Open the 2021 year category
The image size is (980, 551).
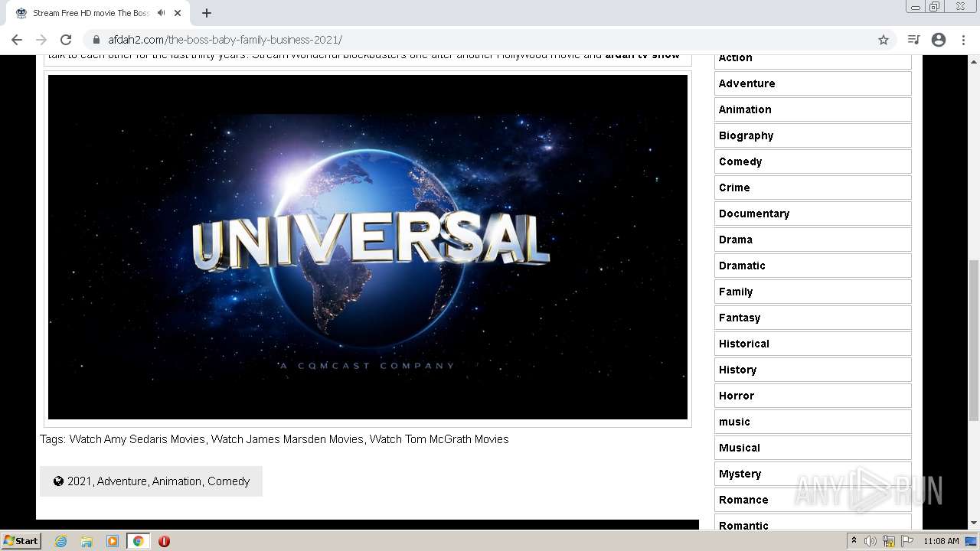point(79,481)
